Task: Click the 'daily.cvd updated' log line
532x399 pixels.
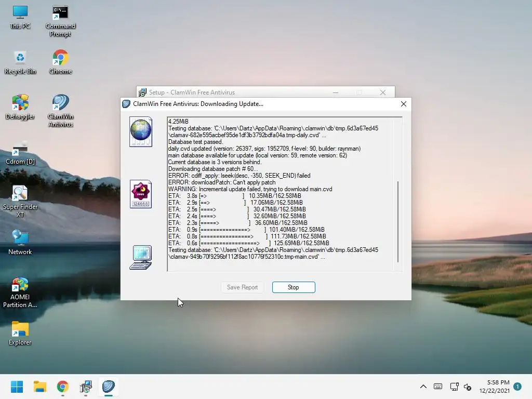Action: [x=264, y=149]
